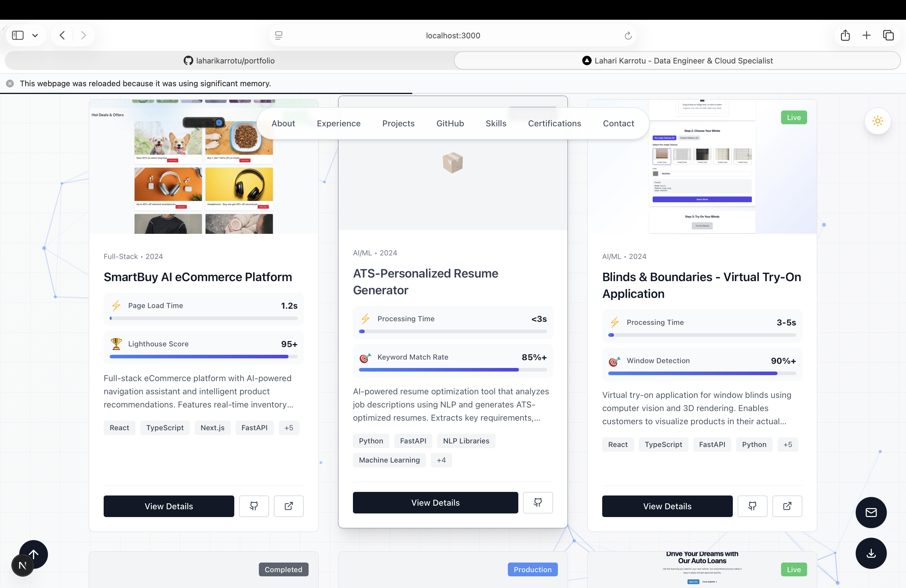The width and height of the screenshot is (906, 588).
Task: Click the lightning icon beside Page Load Time
Action: click(x=116, y=305)
